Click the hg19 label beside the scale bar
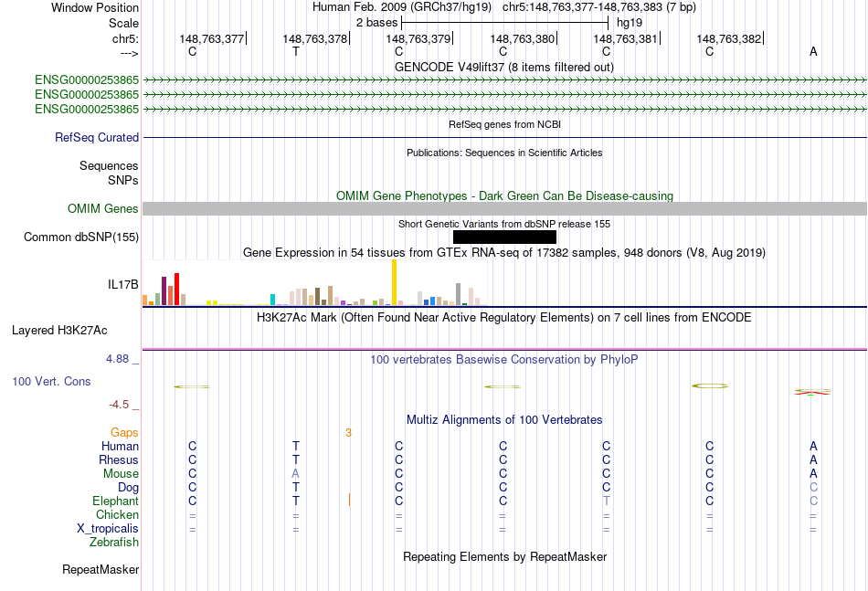This screenshot has width=868, height=591. pos(630,23)
